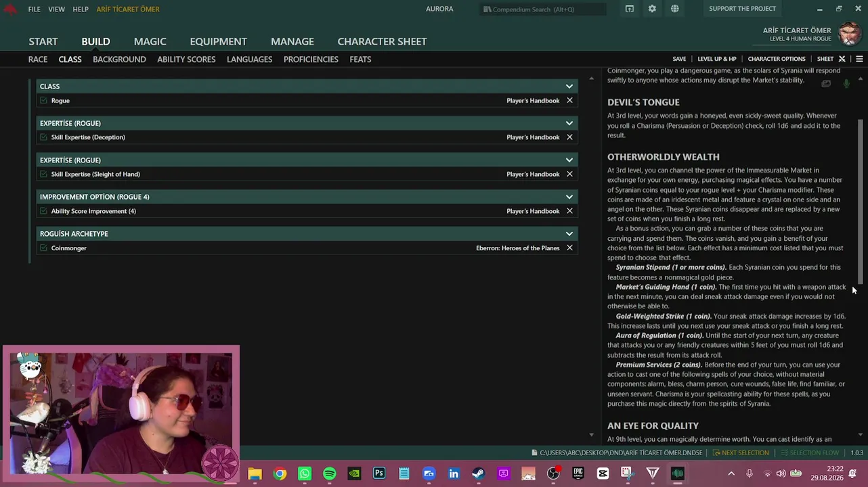Open the settings gear icon
Screen dimensions: 868x487
coord(652,9)
